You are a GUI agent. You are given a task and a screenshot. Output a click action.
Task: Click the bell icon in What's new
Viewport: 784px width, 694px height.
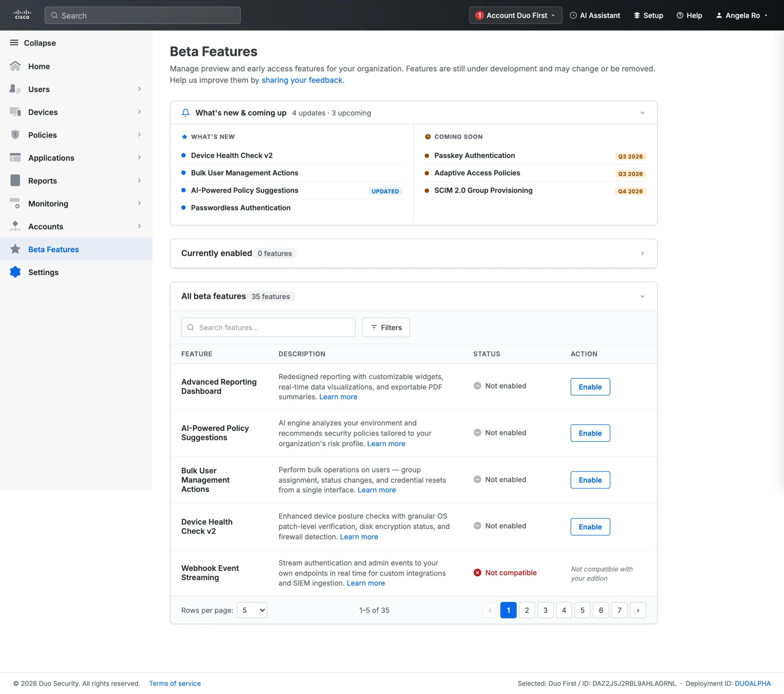[185, 113]
